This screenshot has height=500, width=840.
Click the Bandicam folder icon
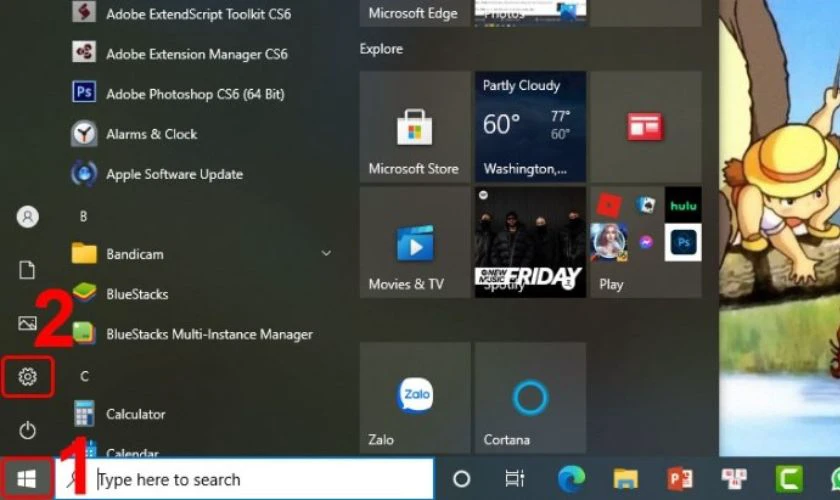pos(84,253)
